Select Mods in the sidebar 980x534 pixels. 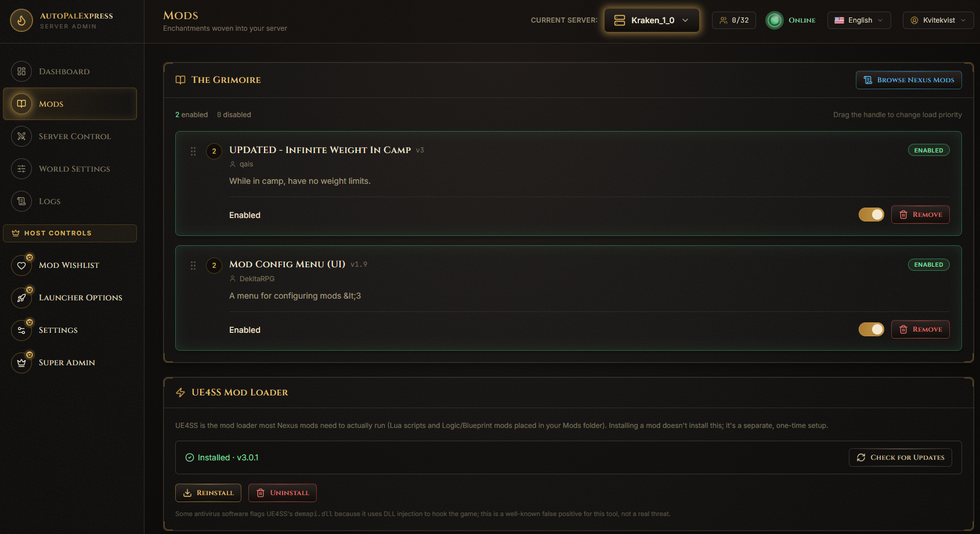pyautogui.click(x=70, y=104)
